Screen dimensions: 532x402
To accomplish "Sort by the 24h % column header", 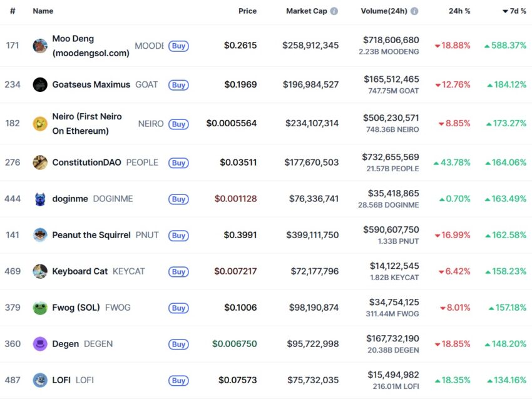I will click(x=459, y=11).
